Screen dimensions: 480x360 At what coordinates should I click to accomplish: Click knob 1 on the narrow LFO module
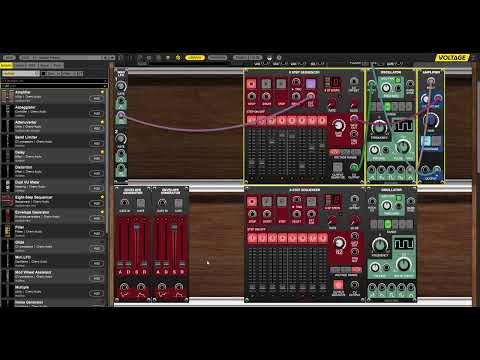pyautogui.click(x=121, y=86)
